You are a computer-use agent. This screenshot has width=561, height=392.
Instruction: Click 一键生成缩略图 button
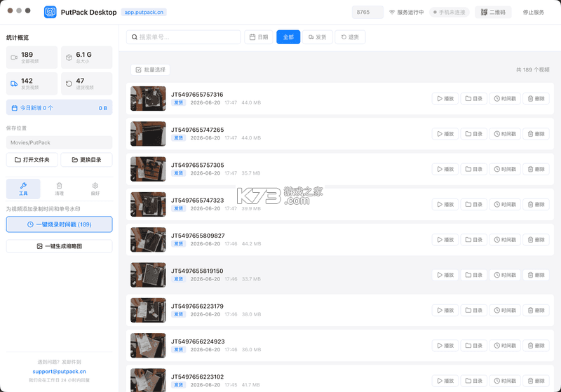pos(60,246)
